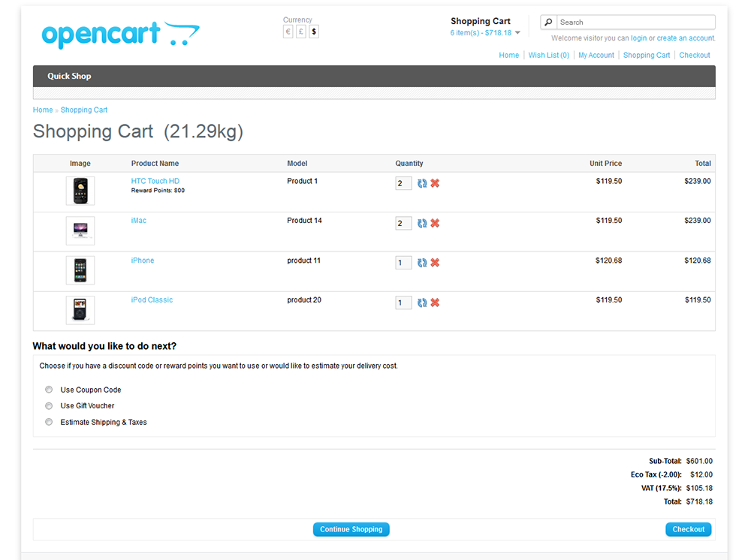
Task: Open iPod Classic product link
Action: pos(152,300)
